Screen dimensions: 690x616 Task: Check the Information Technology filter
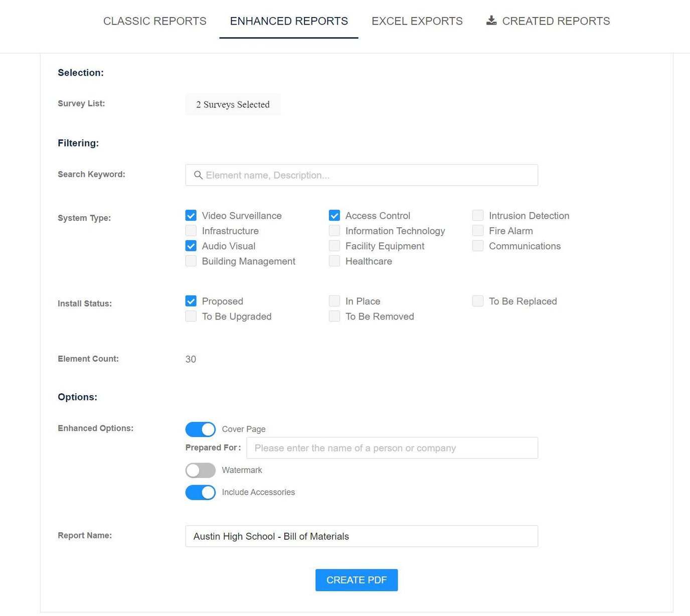tap(334, 231)
